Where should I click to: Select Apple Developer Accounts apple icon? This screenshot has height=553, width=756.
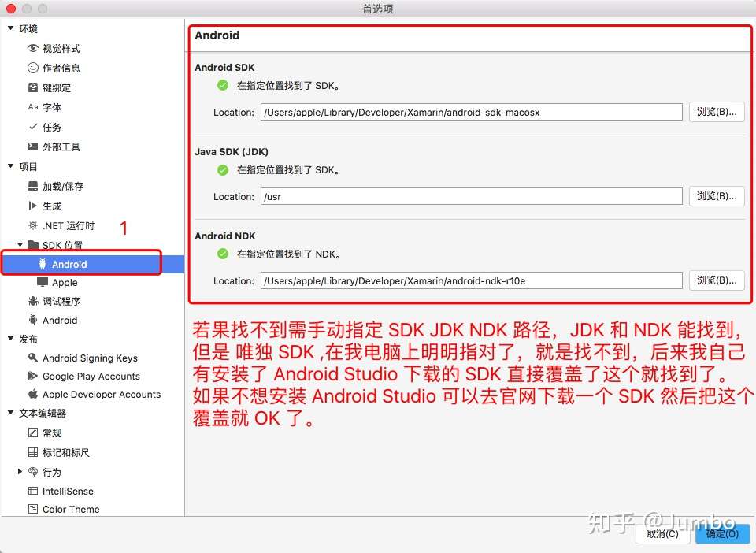click(x=33, y=394)
